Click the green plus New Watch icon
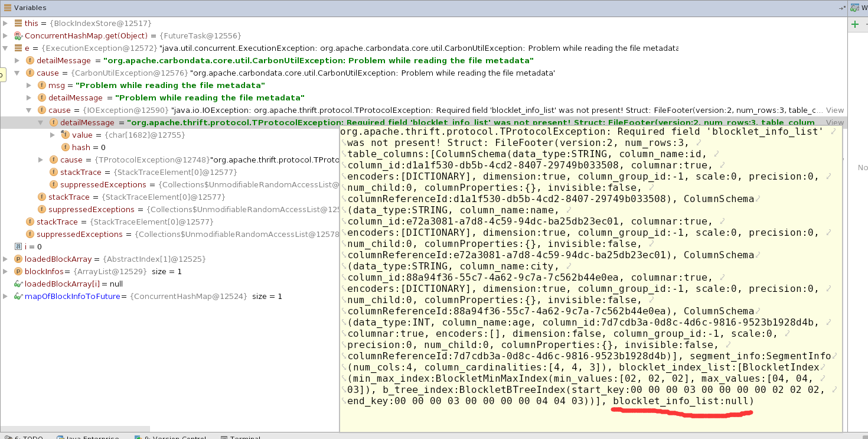Image resolution: width=868 pixels, height=439 pixels. coord(854,24)
